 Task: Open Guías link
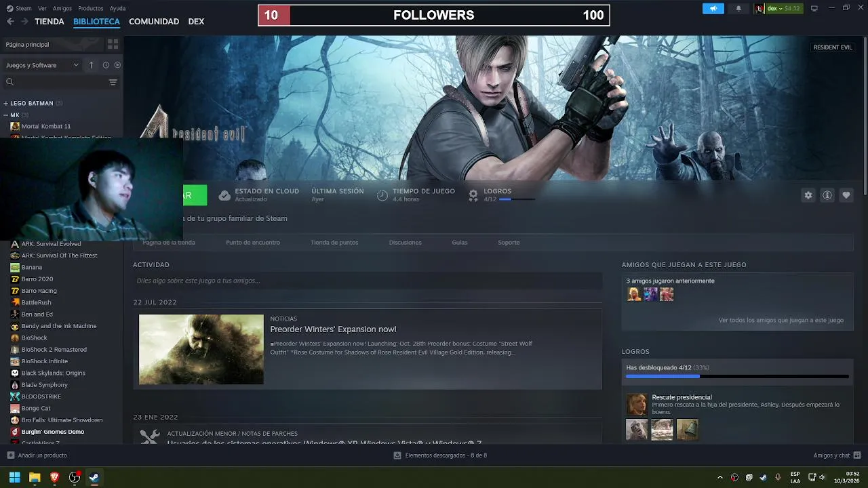click(460, 243)
